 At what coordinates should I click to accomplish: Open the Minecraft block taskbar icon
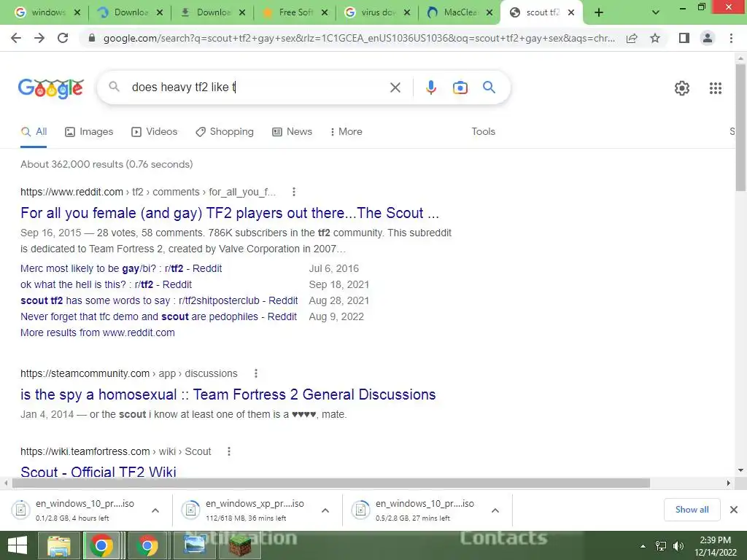click(240, 545)
